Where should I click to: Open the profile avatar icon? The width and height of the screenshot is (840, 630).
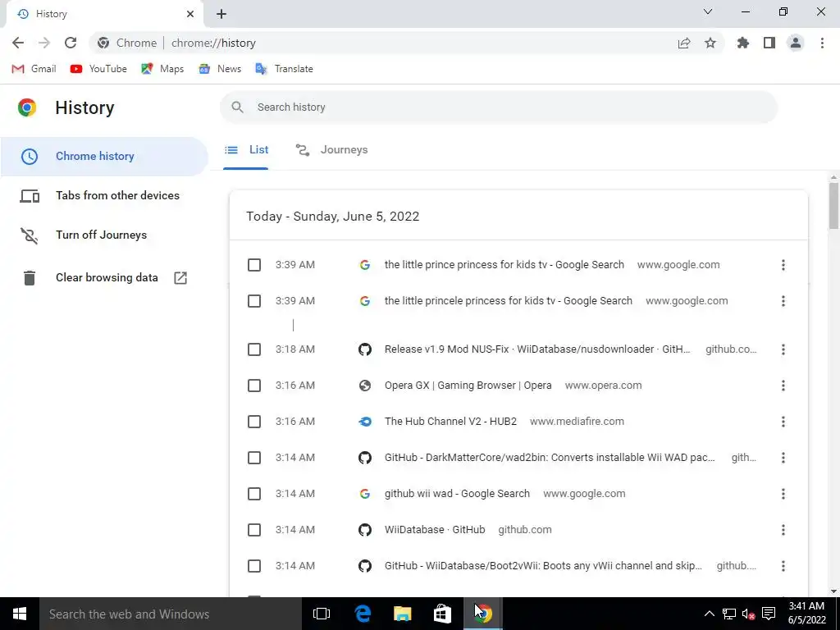(796, 43)
